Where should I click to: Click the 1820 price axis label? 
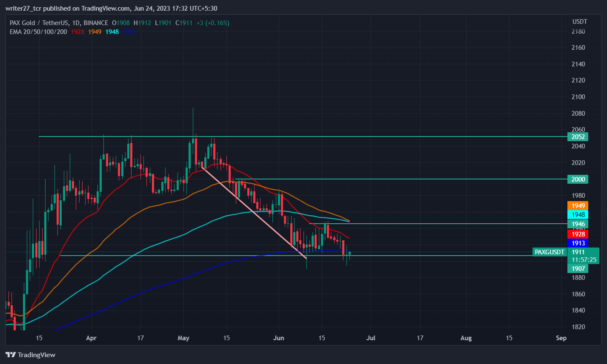578,327
